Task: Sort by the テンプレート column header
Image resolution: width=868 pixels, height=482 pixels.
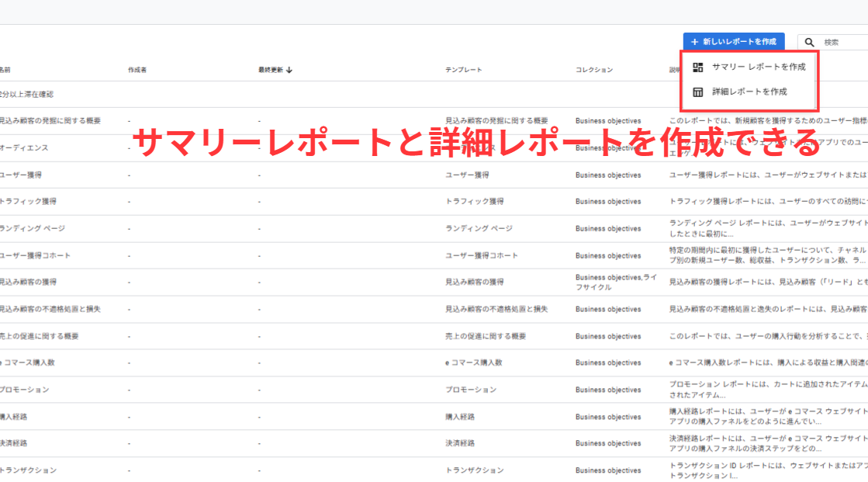Action: click(463, 70)
